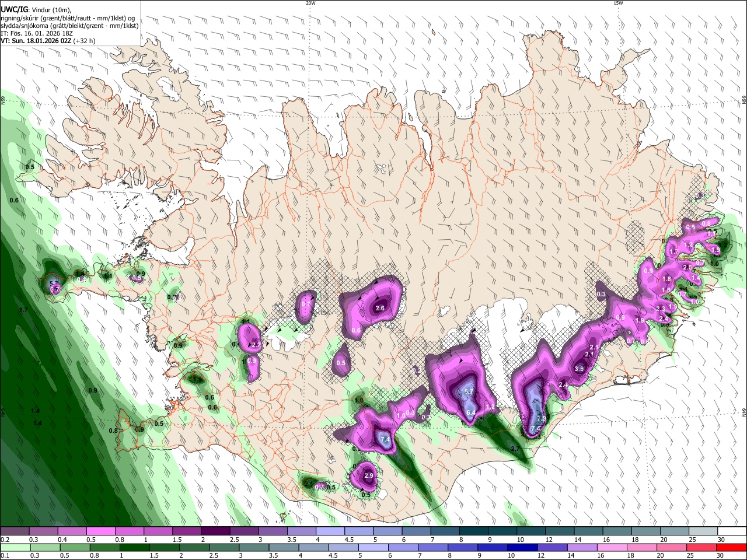Screen dimensions: 747x560
Task: Click the '7.6' precipitation value on the map
Action: coord(536,429)
